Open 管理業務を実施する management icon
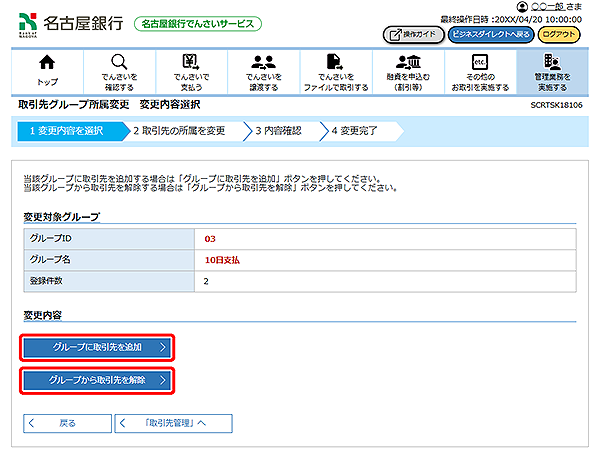Image resolution: width=600 pixels, height=453 pixels. pos(550,63)
